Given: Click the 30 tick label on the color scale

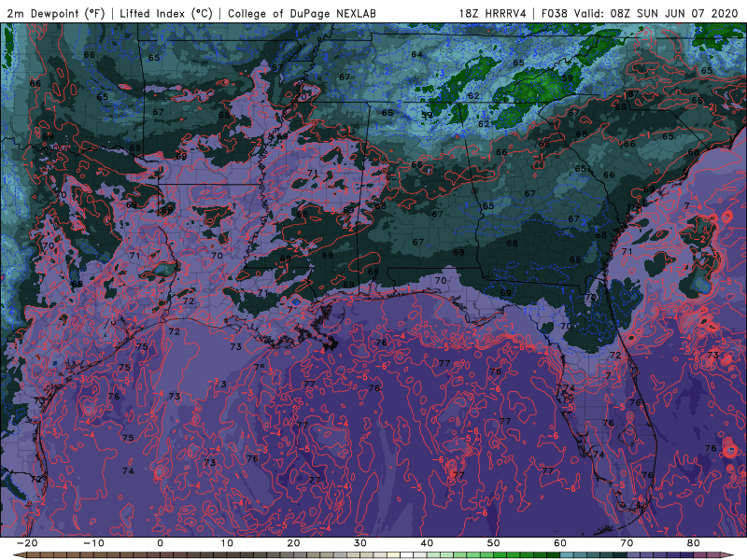Looking at the screenshot, I should tap(360, 543).
